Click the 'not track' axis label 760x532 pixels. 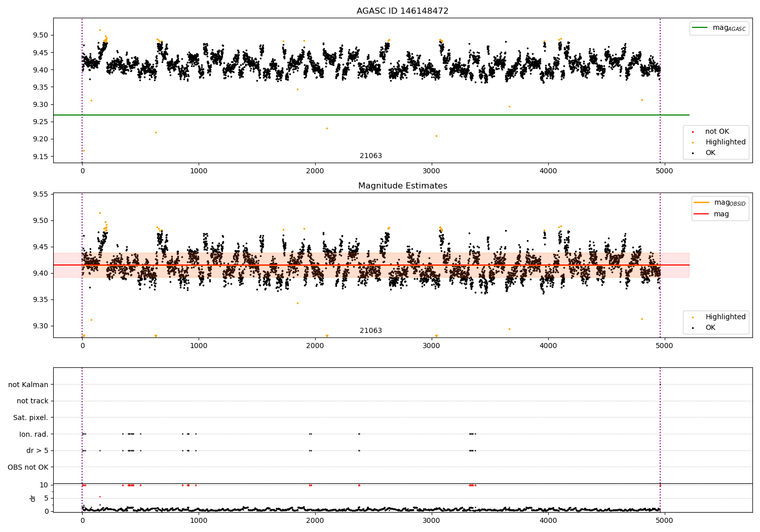(32, 401)
